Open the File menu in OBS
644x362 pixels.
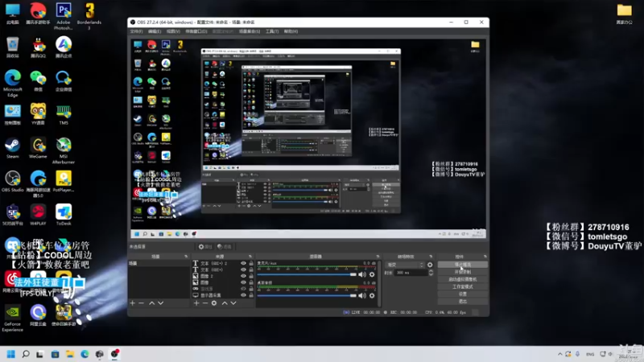136,31
